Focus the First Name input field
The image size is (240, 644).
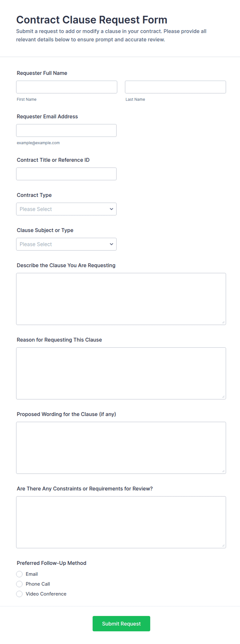67,87
